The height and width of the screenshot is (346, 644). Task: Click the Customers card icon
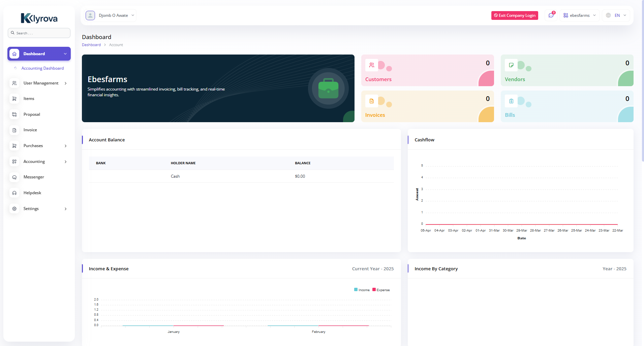tap(372, 65)
